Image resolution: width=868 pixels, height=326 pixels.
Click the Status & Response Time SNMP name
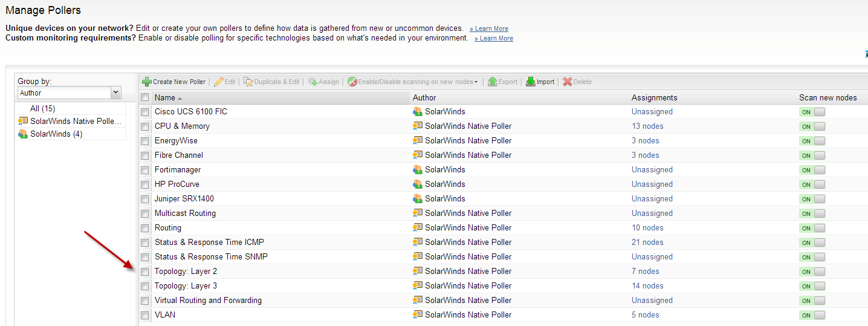[211, 257]
